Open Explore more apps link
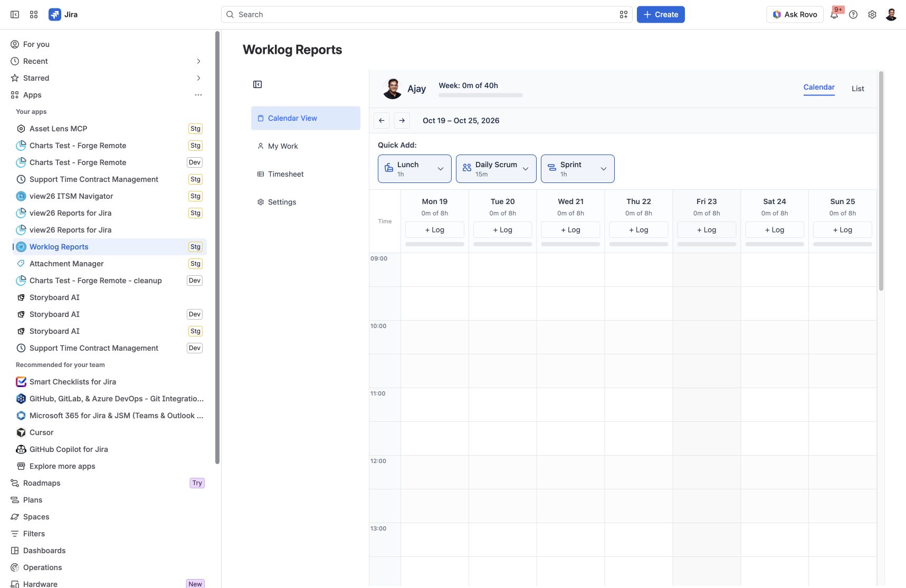The width and height of the screenshot is (906, 588). 62,466
